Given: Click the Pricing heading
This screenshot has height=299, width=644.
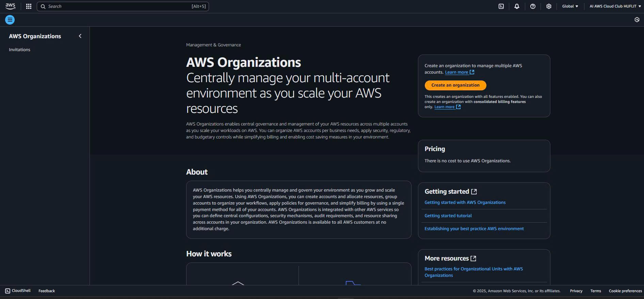Looking at the screenshot, I should click(x=435, y=149).
